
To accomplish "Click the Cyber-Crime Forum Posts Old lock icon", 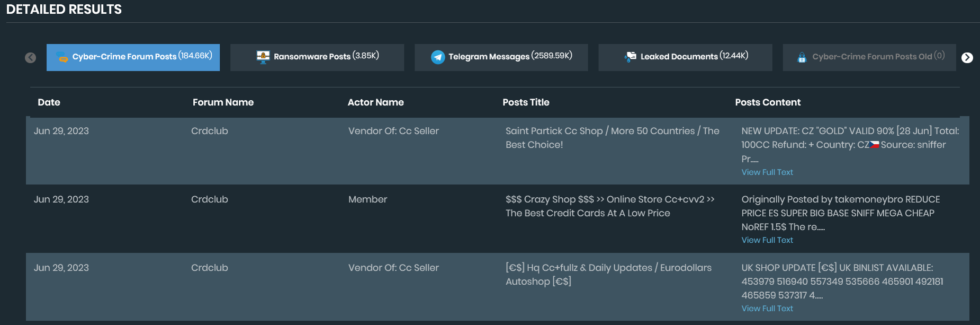I will pos(802,57).
